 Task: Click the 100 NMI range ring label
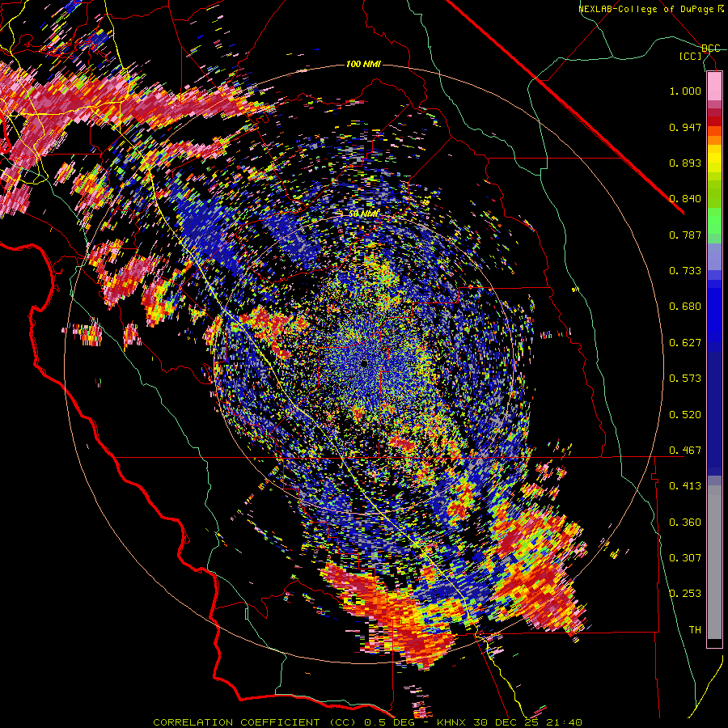363,64
